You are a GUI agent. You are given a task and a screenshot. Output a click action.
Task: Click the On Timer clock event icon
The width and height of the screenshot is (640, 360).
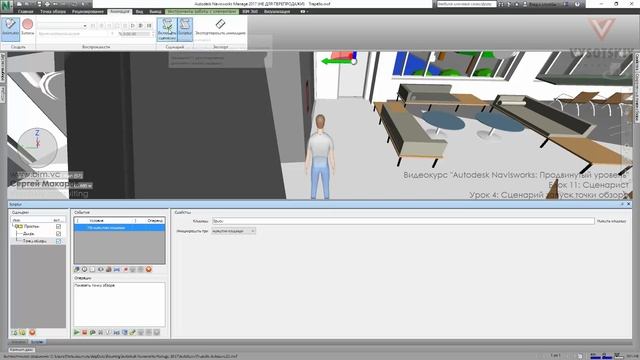[84, 269]
